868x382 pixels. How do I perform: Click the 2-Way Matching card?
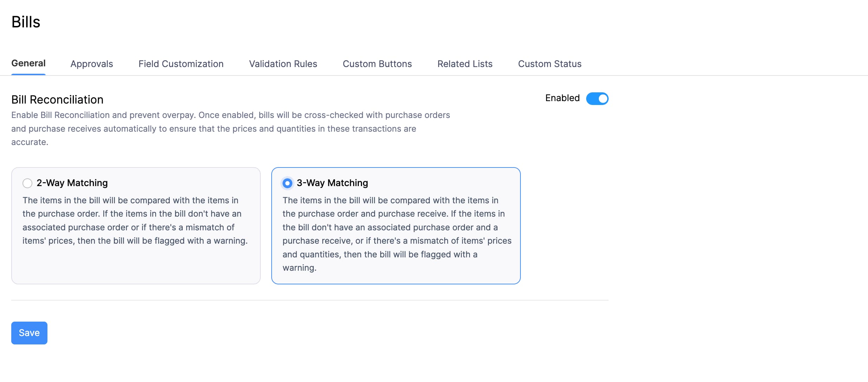coord(136,226)
